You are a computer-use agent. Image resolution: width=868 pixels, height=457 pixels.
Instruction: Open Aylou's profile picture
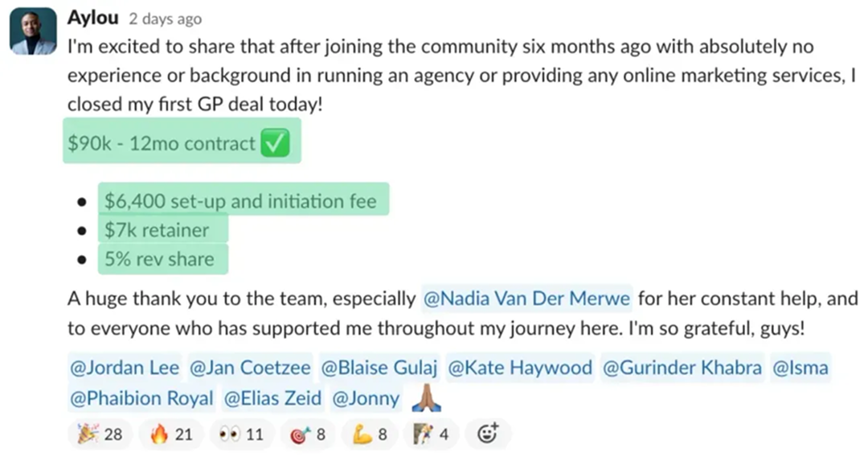(33, 31)
